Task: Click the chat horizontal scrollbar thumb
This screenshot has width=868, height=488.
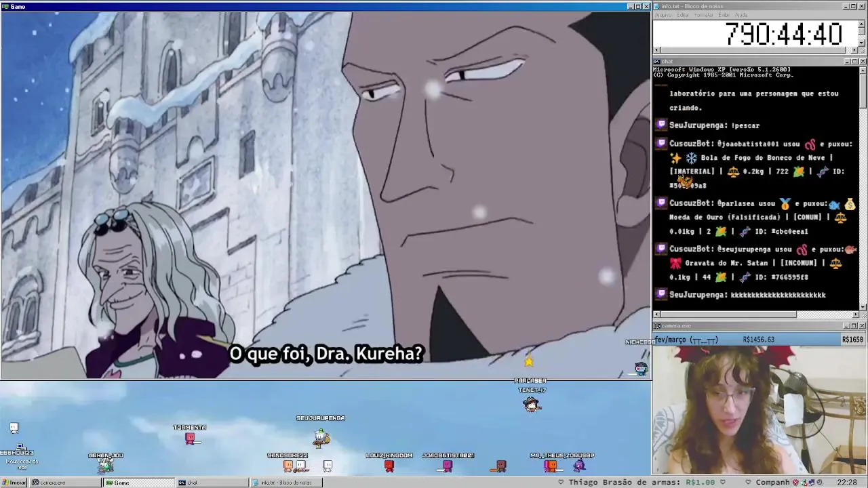Action: coord(729,314)
